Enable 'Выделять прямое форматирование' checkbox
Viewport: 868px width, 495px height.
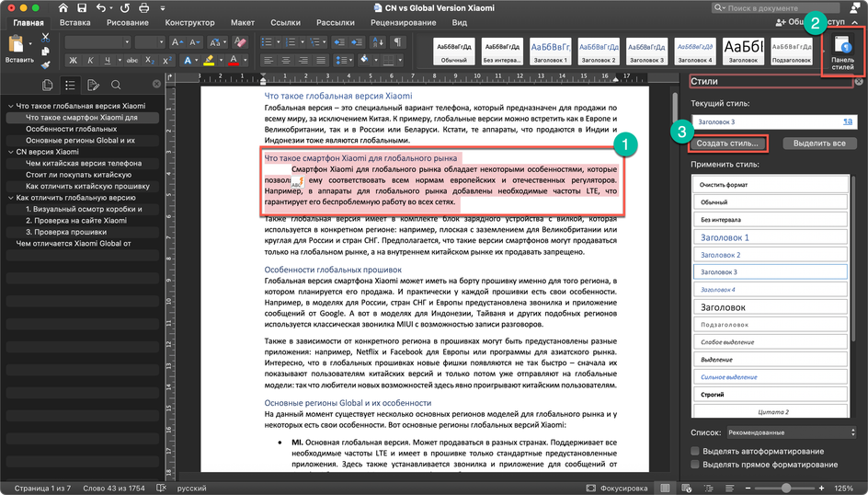pyautogui.click(x=695, y=464)
